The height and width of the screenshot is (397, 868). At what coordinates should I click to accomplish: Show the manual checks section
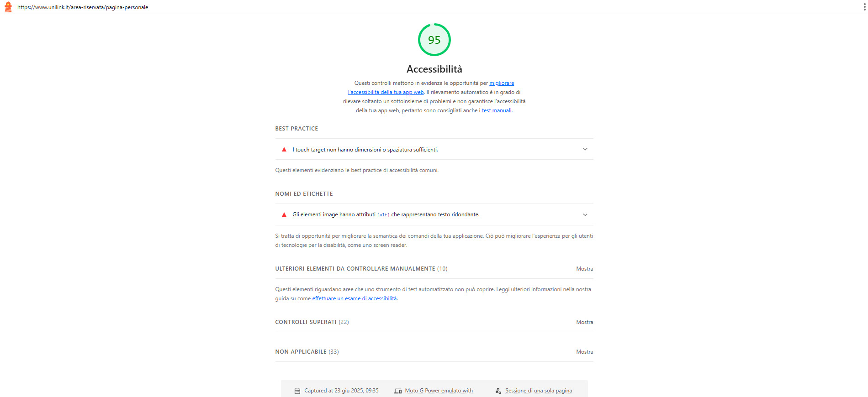pyautogui.click(x=584, y=269)
